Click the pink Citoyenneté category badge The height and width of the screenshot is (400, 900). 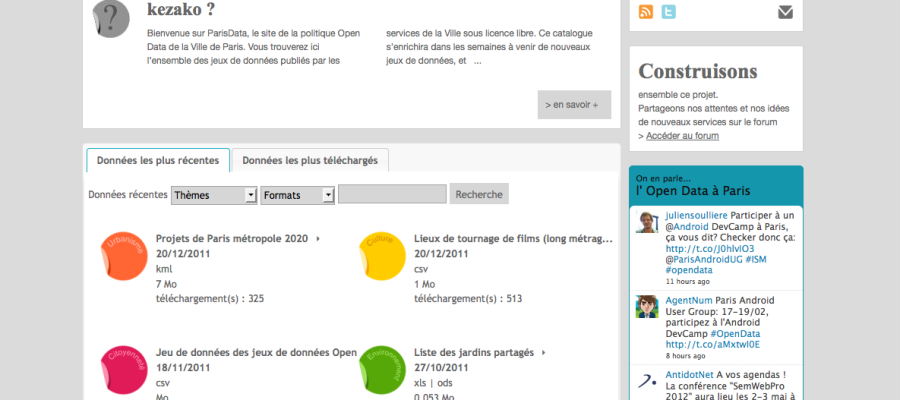coord(124,368)
